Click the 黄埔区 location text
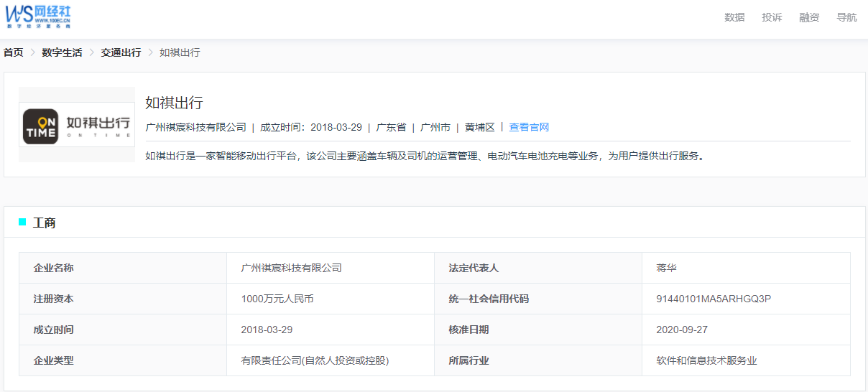 tap(480, 127)
